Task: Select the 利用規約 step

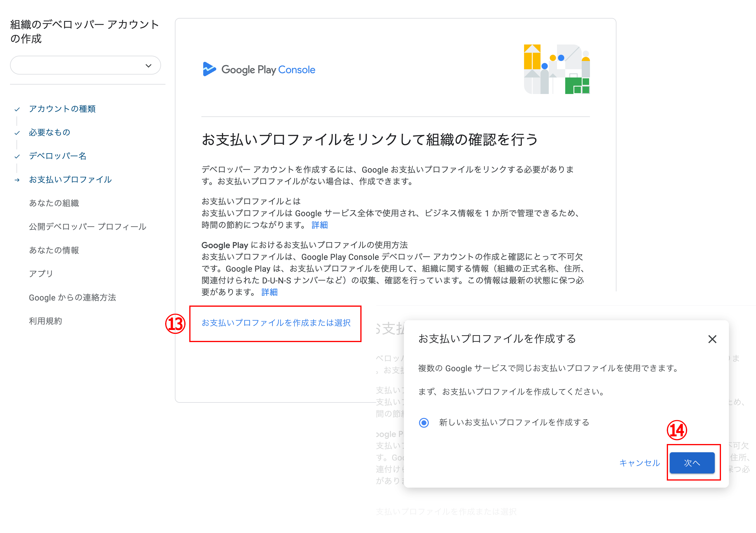Action: [x=45, y=321]
